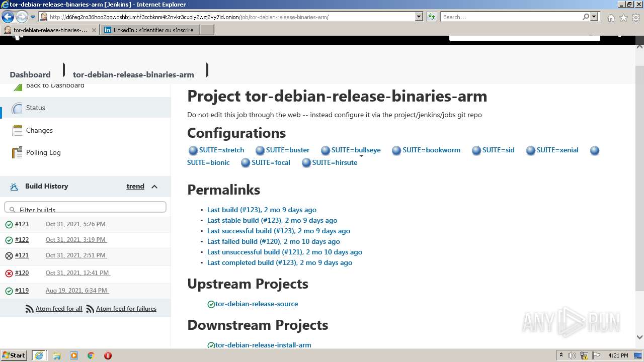Open the SUITE=focal configuration
Viewport: 644px width, 362px height.
tap(271, 162)
